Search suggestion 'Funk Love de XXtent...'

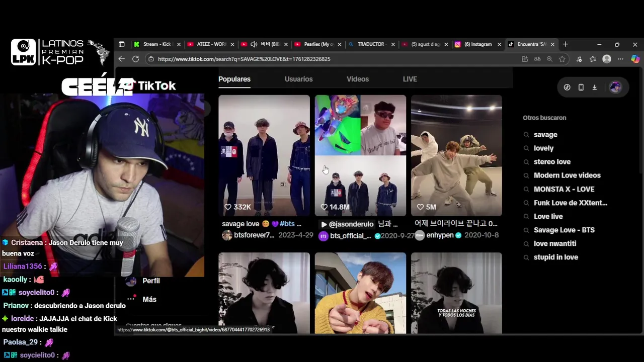pyautogui.click(x=571, y=203)
